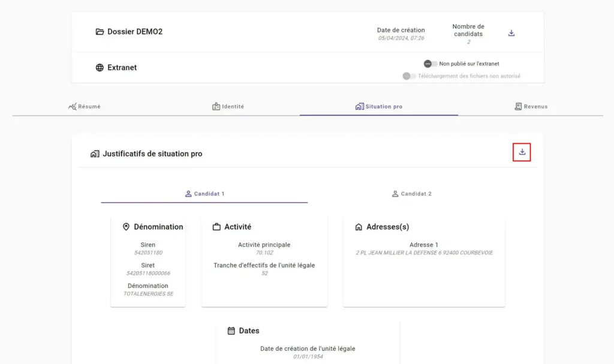Click the 'Activité principale' label
This screenshot has height=364, width=614.
click(264, 245)
